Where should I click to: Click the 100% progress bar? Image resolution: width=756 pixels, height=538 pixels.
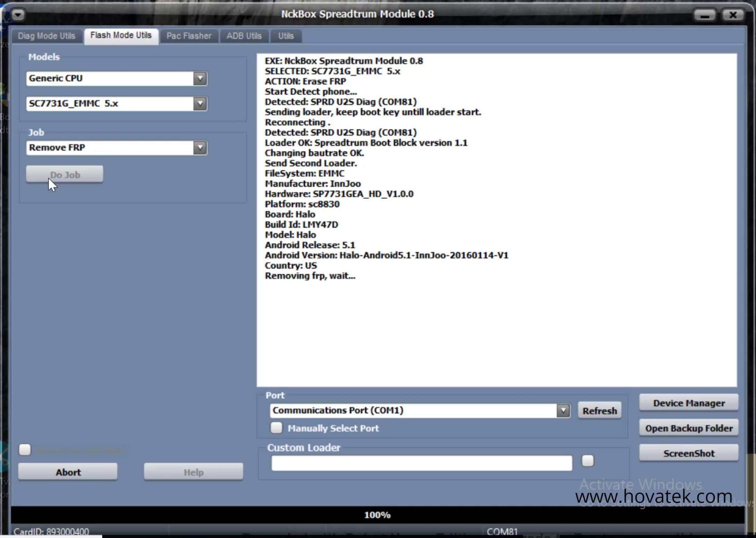[x=377, y=515]
